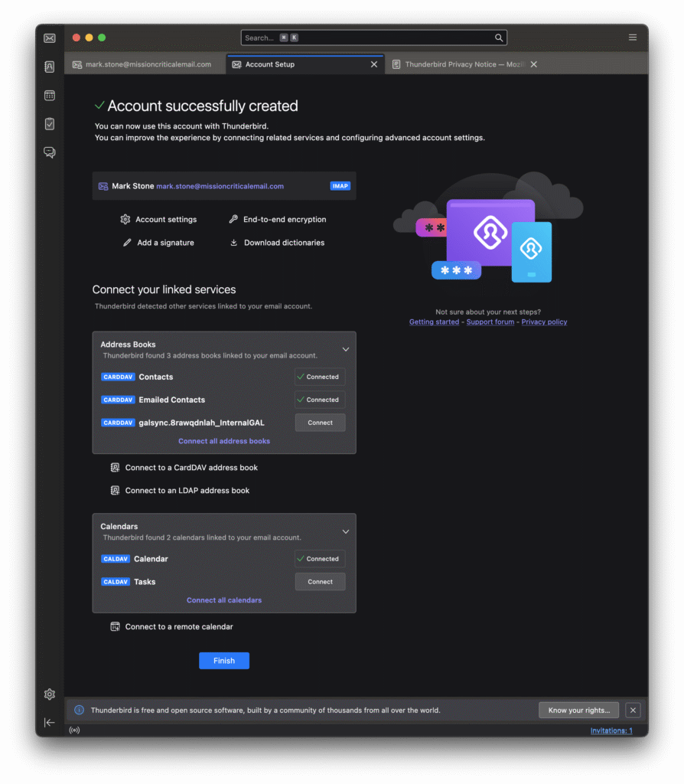Click the mail icon beside Mark Stone

point(103,186)
